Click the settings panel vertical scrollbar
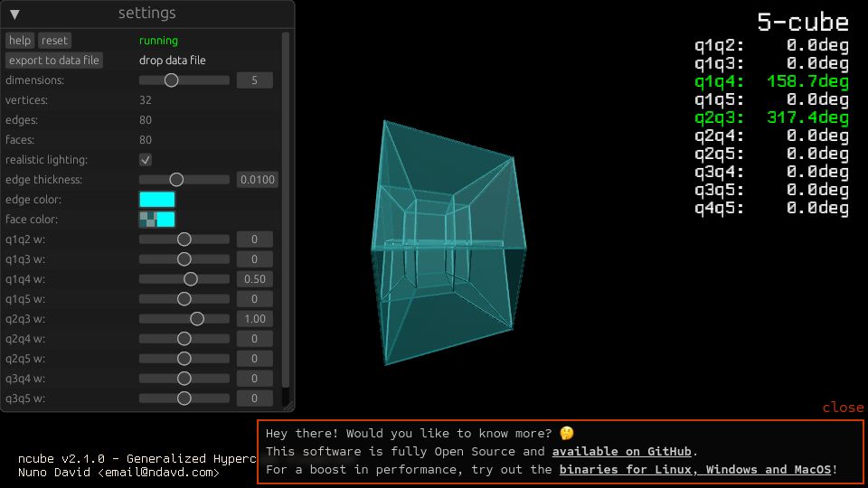The width and height of the screenshot is (868, 488). (x=286, y=211)
